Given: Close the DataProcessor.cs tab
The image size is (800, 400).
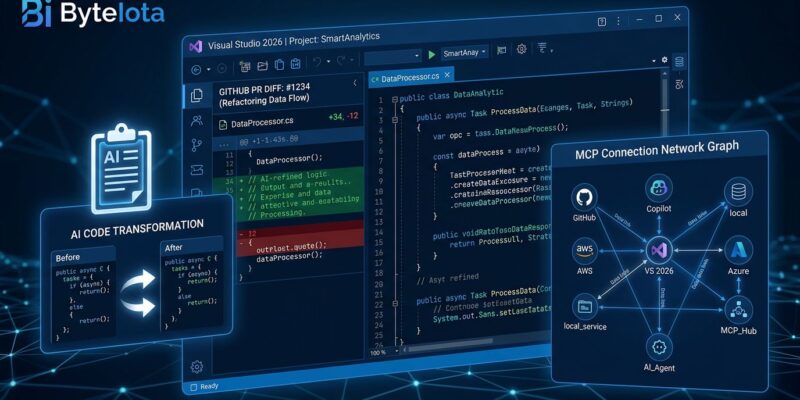Looking at the screenshot, I should [x=447, y=76].
